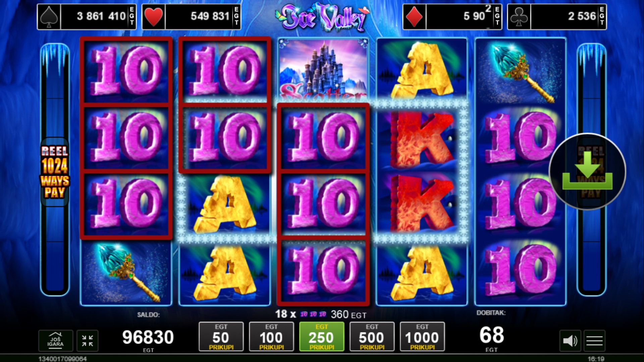
Task: Click the crystal scepter symbol in last reel
Action: (x=521, y=71)
